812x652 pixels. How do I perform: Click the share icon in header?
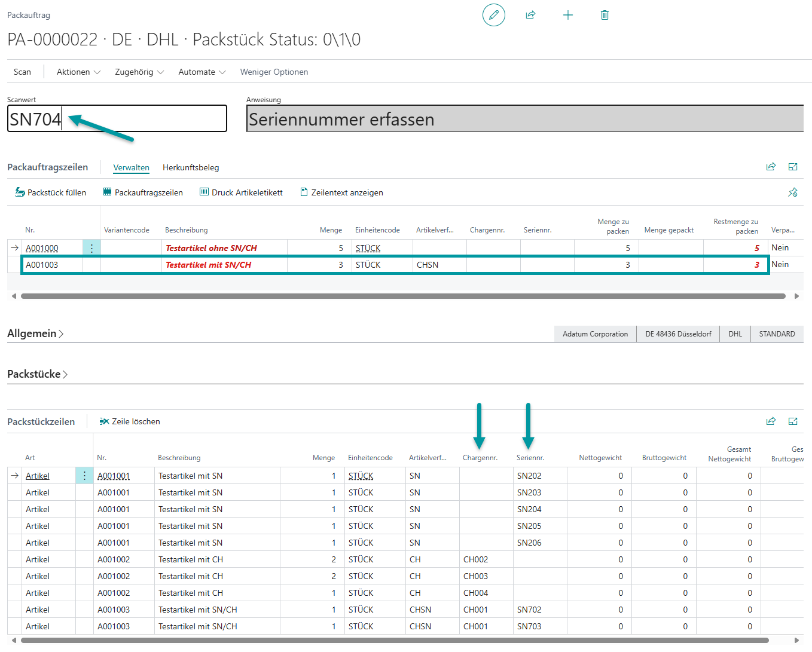tap(530, 15)
